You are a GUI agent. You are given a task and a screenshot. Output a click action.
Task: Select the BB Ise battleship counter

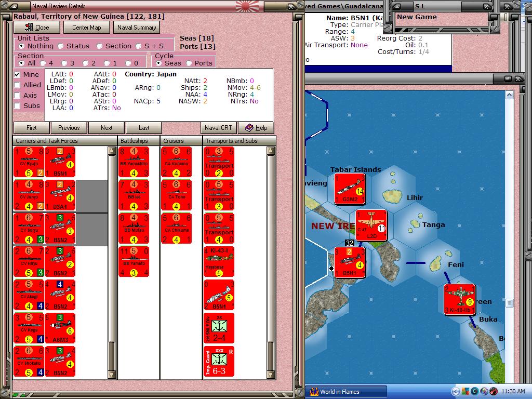pyautogui.click(x=134, y=195)
